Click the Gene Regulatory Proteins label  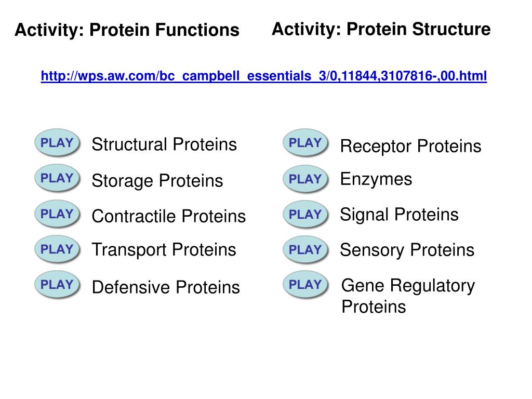pos(408,296)
